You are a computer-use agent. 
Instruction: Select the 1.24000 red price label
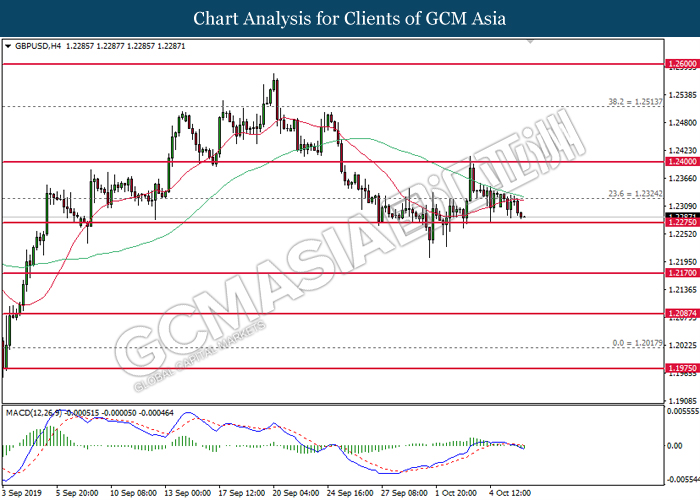[x=682, y=162]
